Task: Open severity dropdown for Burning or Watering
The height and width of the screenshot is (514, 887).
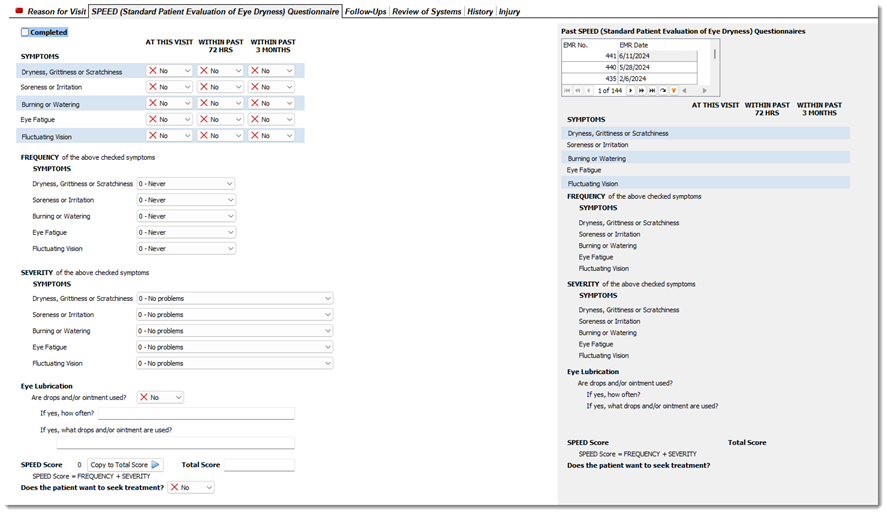Action: (x=235, y=331)
